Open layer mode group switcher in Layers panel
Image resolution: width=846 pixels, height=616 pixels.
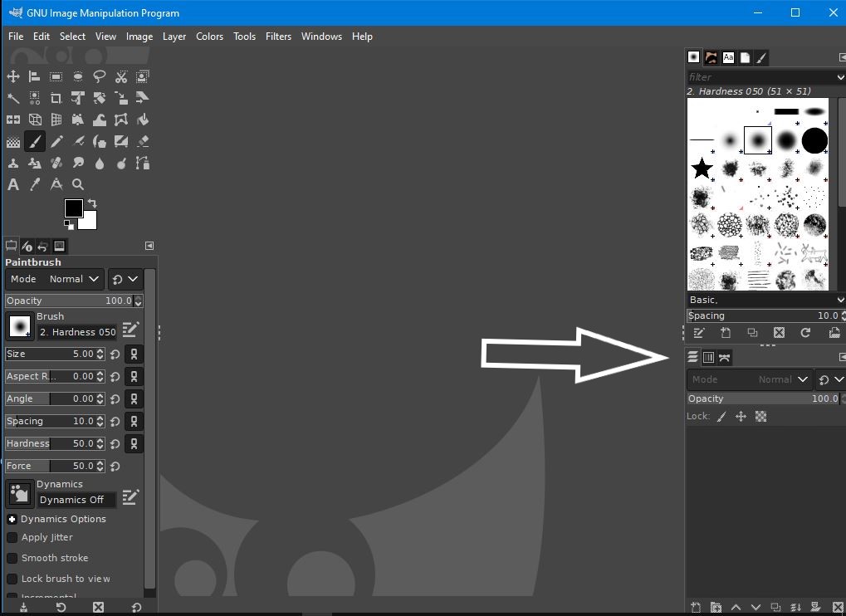(830, 379)
